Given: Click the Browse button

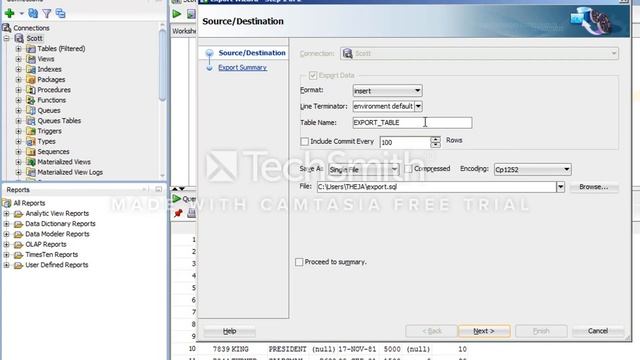Looking at the screenshot, I should coord(593,187).
